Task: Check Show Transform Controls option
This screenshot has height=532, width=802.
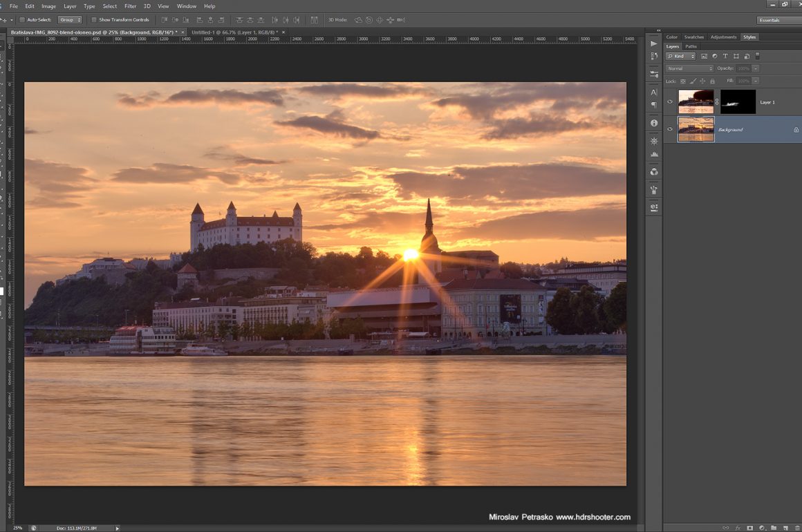Action: (94, 20)
